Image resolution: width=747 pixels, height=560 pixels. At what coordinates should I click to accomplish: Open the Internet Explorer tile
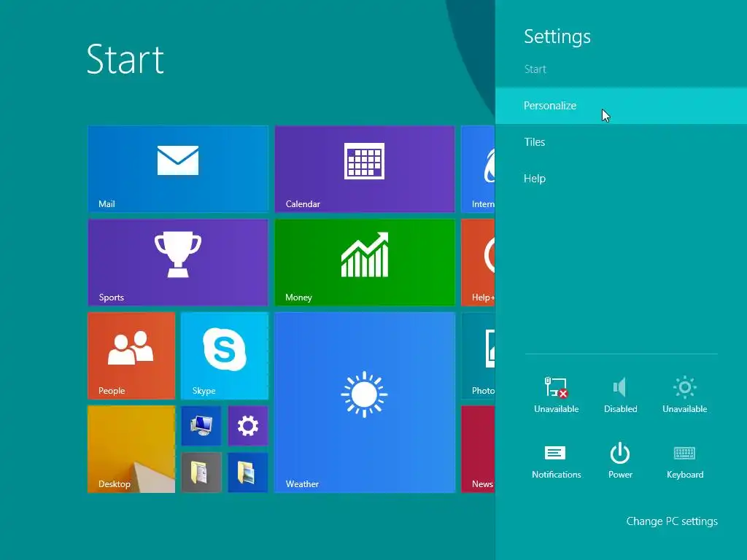[x=479, y=169]
